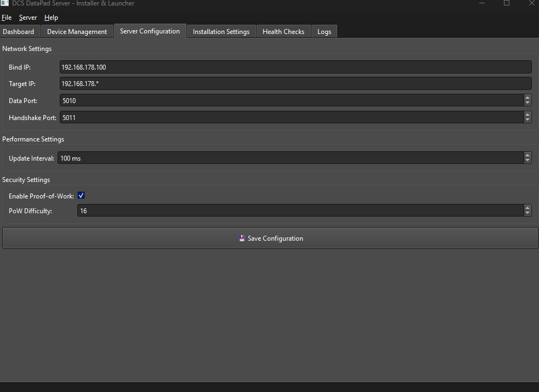Image resolution: width=539 pixels, height=392 pixels.
Task: Go to the Health Checks tab
Action: (283, 32)
